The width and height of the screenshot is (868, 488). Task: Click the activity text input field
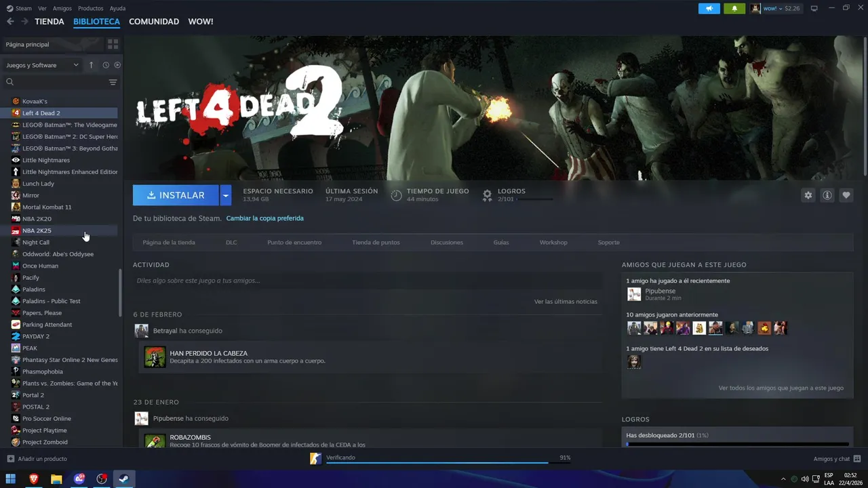368,281
